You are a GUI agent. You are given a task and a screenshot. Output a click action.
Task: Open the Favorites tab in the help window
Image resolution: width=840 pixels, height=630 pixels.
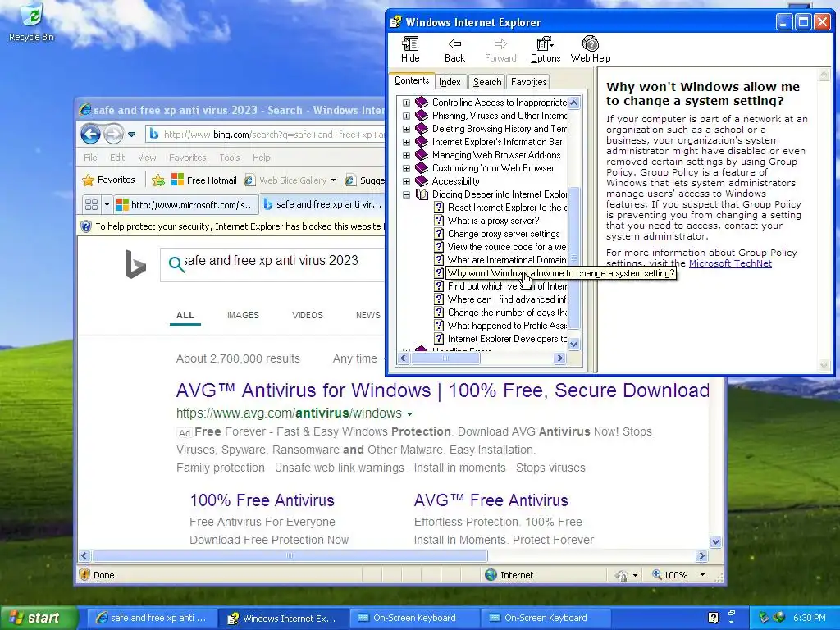click(529, 82)
